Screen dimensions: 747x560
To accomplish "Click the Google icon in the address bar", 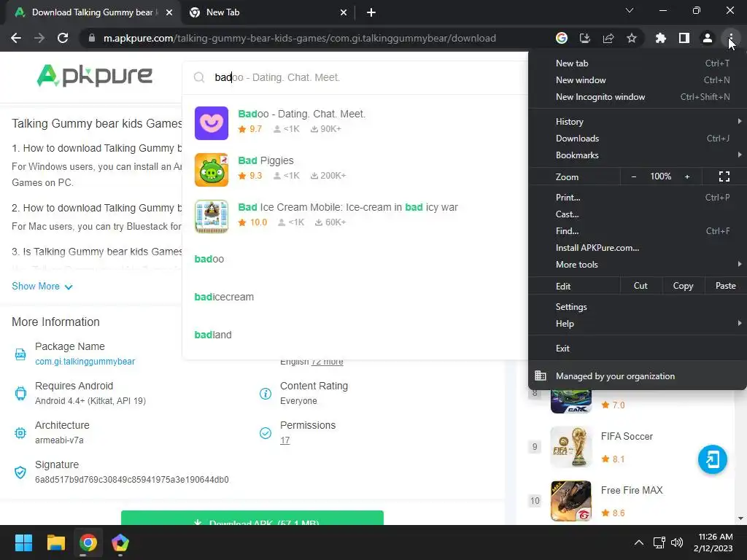I will (x=562, y=38).
